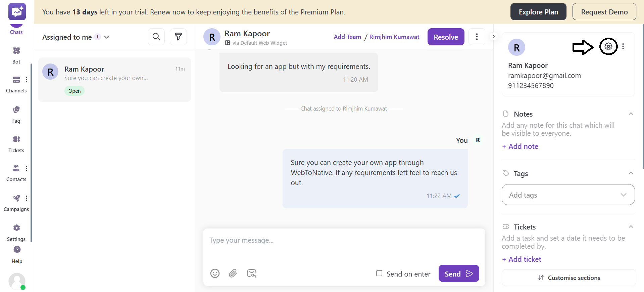The height and width of the screenshot is (292, 644).
Task: Click the + Add note link
Action: point(520,147)
